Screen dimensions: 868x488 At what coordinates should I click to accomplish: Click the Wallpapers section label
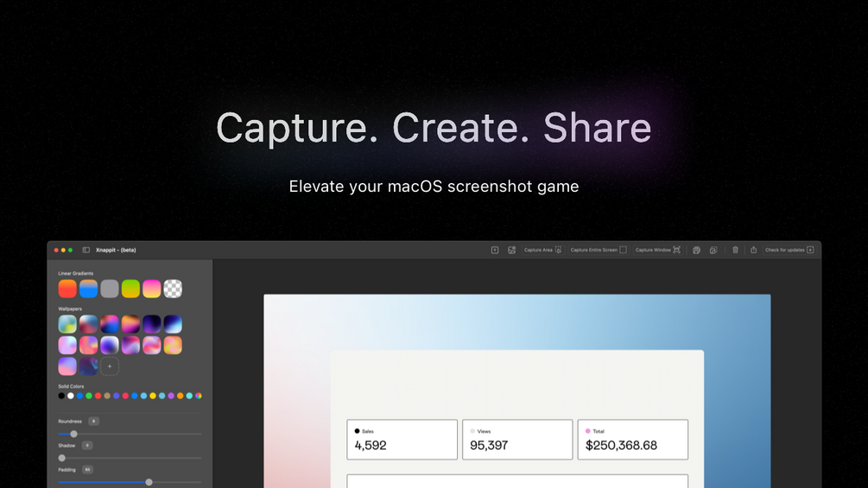click(70, 308)
